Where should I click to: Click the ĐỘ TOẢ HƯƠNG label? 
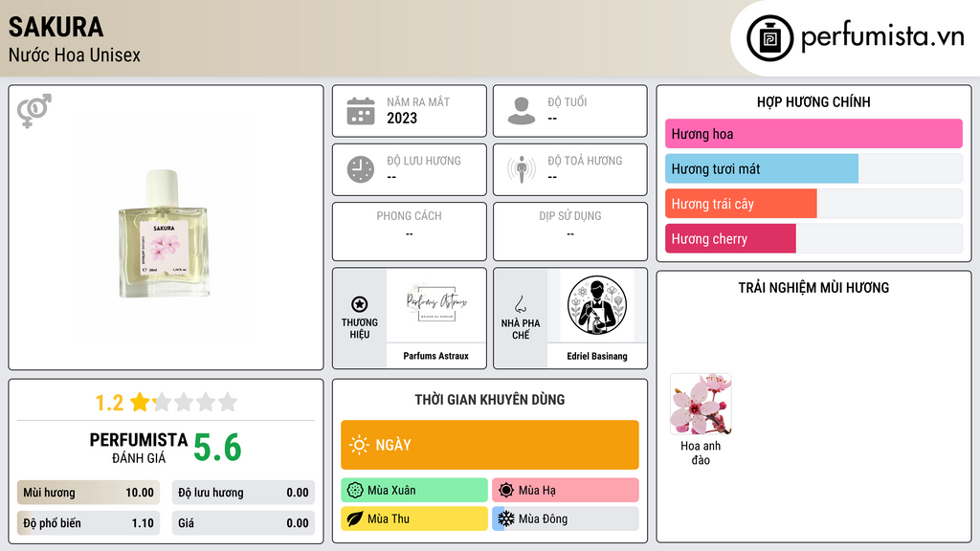(585, 161)
